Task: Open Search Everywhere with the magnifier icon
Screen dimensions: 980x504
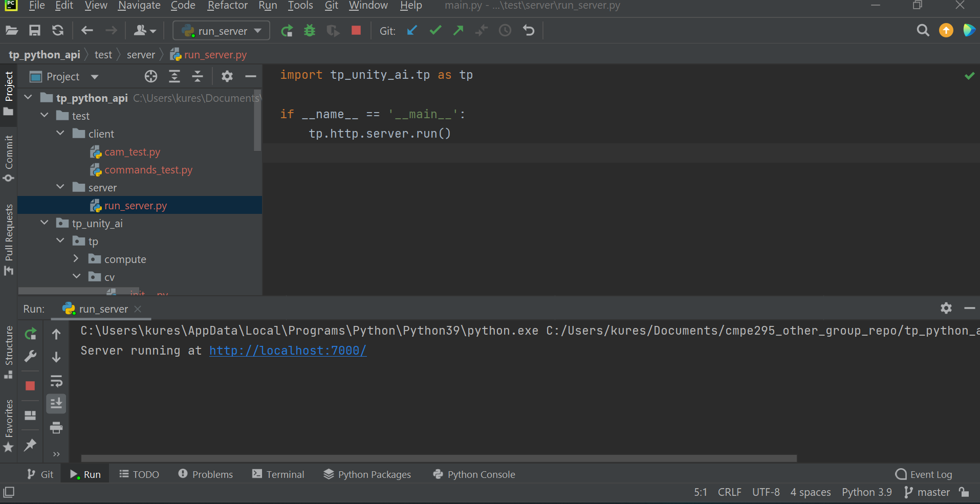Action: (x=923, y=30)
